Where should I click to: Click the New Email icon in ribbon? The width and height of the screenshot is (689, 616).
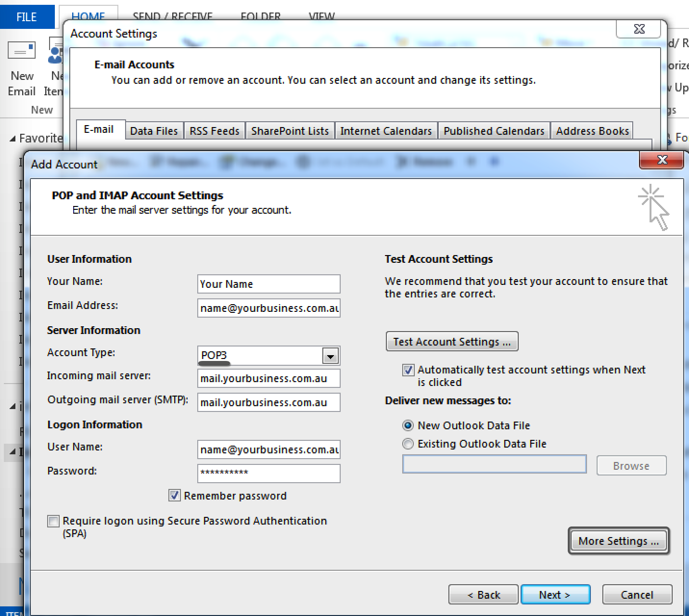22,51
